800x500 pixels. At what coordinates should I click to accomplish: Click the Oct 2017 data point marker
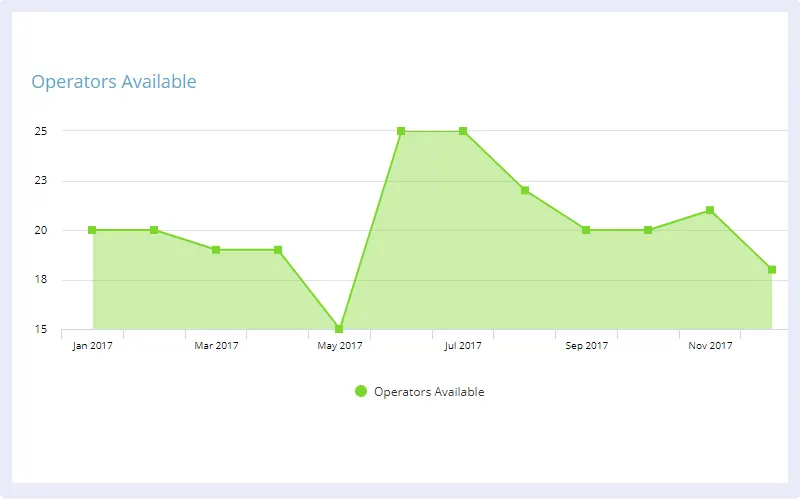click(648, 230)
